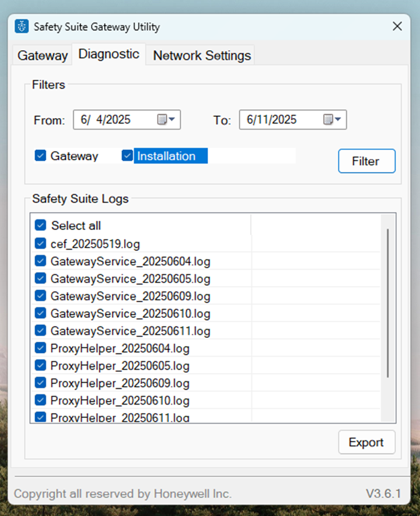The width and height of the screenshot is (420, 516).
Task: Uncheck GatewayService_20250605.log checkbox
Action: 41,278
